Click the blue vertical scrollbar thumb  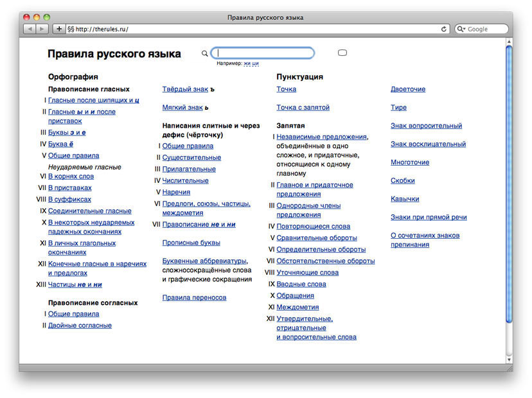pyautogui.click(x=509, y=184)
